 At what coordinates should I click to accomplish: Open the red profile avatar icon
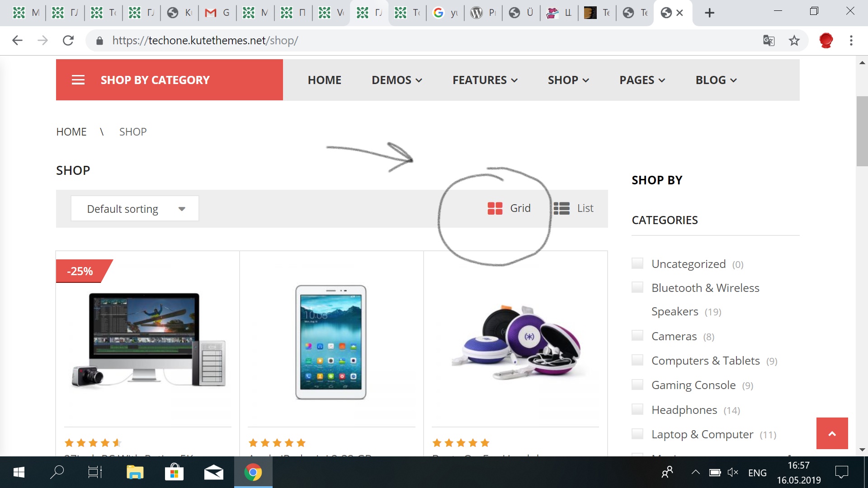click(826, 41)
